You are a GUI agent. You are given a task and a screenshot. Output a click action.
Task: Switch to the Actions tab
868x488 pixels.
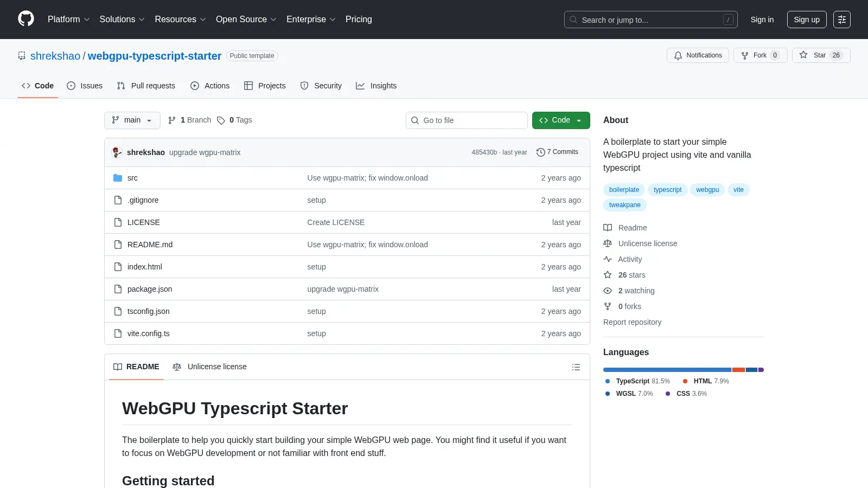tap(210, 86)
